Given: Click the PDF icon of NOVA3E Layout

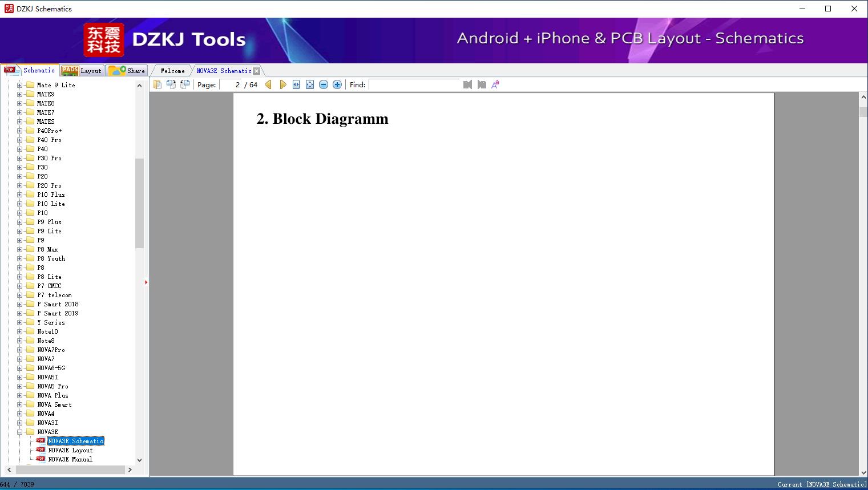Looking at the screenshot, I should (41, 449).
